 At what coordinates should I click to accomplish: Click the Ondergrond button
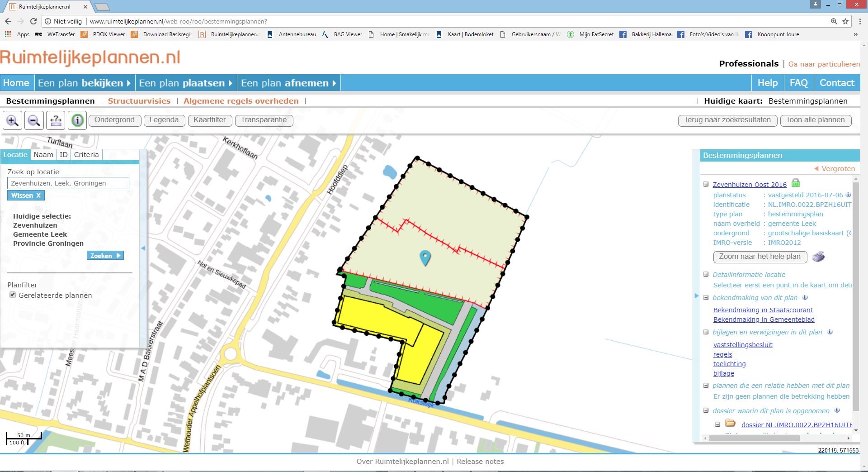115,120
